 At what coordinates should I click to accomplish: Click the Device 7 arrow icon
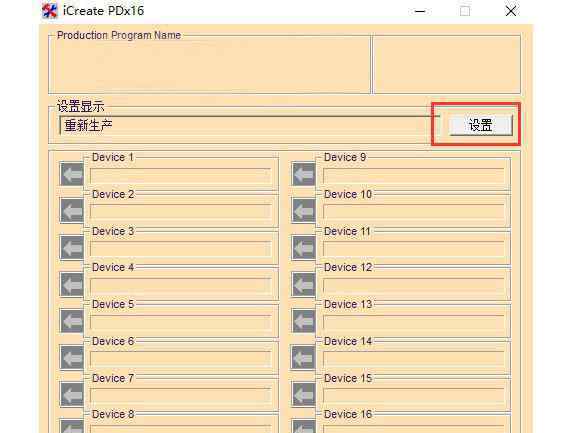point(72,395)
